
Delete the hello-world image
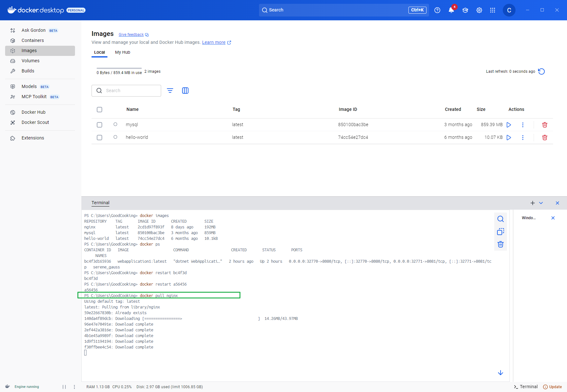click(x=545, y=138)
